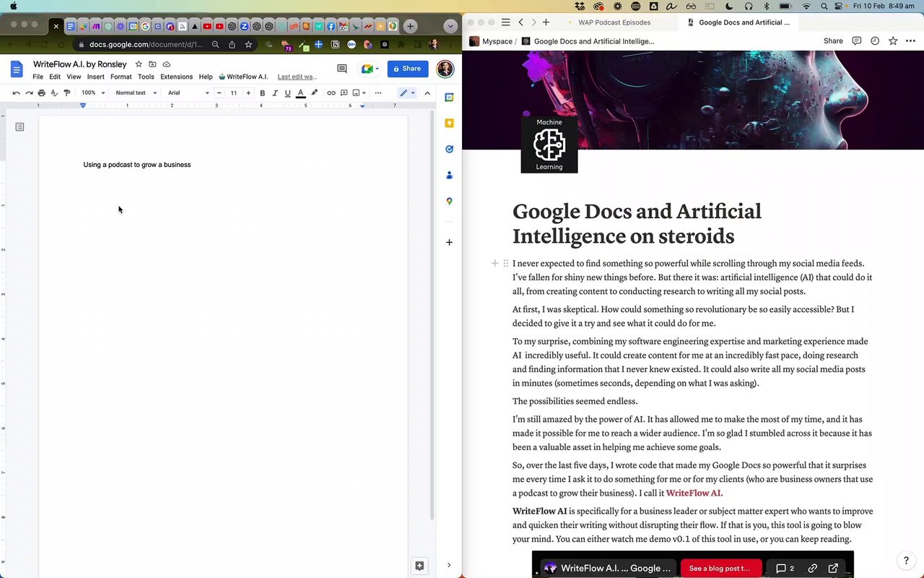This screenshot has width=924, height=578.
Task: Toggle underline formatting
Action: coord(287,92)
